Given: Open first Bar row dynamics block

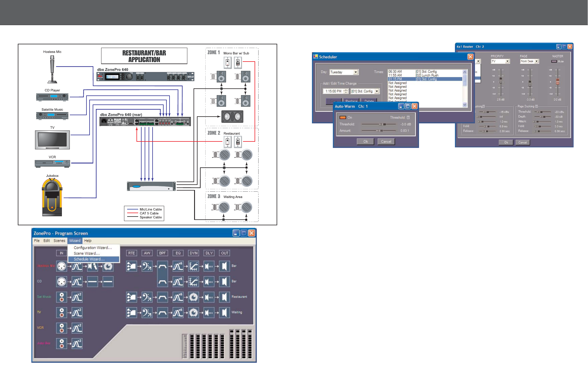Looking at the screenshot, I should (194, 266).
